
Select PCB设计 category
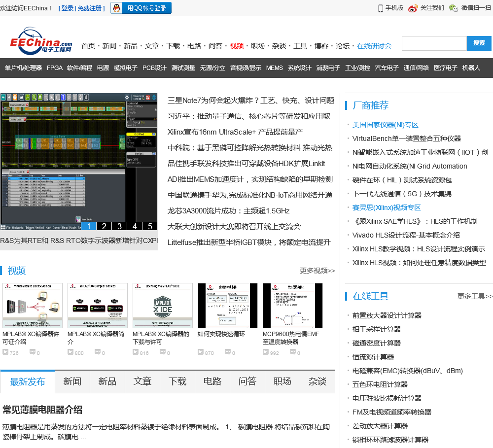click(x=154, y=68)
